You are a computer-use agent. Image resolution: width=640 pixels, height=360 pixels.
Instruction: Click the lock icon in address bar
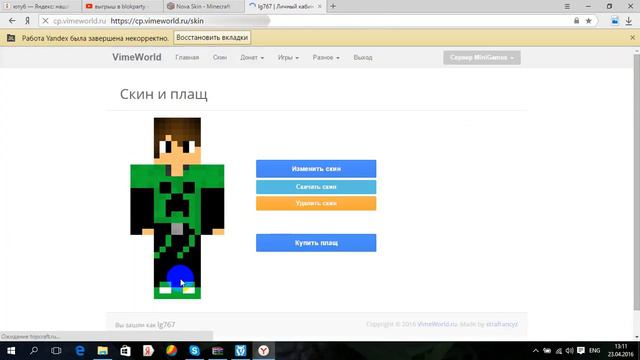coord(576,21)
